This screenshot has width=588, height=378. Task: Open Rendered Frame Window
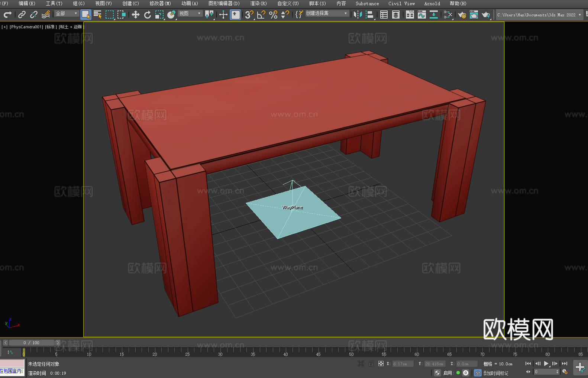coord(474,14)
